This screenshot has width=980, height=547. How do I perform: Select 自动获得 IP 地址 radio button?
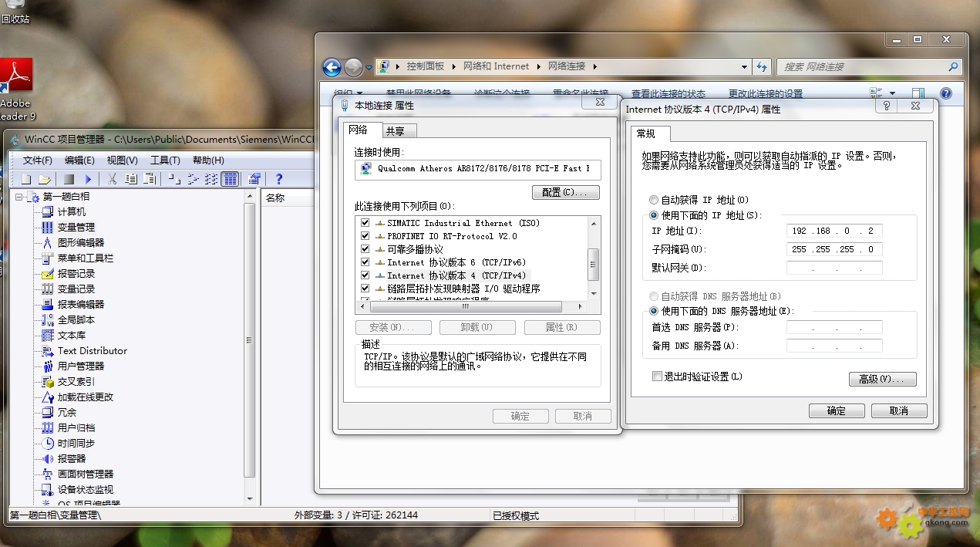(x=655, y=200)
